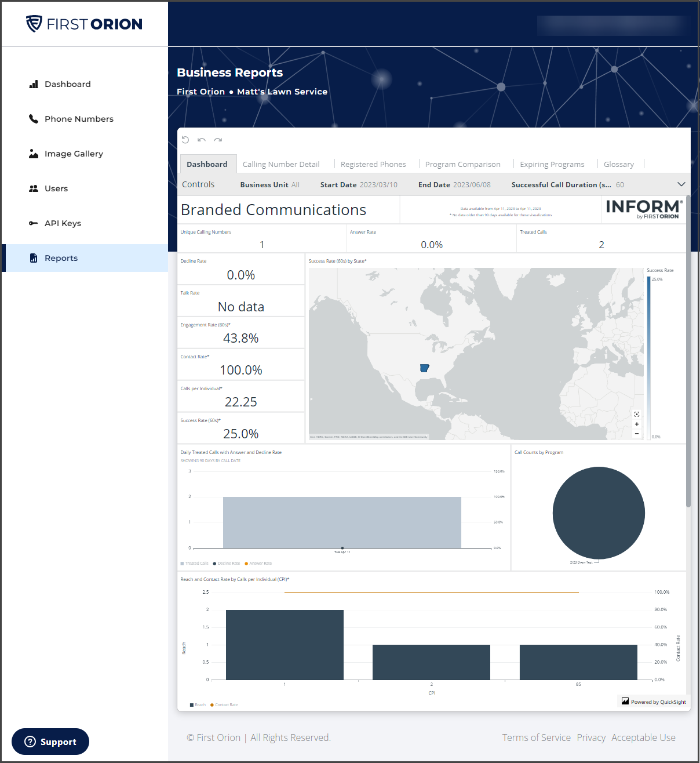This screenshot has height=763, width=700.
Task: Click the Contact Rate value 100.0%
Action: click(241, 370)
